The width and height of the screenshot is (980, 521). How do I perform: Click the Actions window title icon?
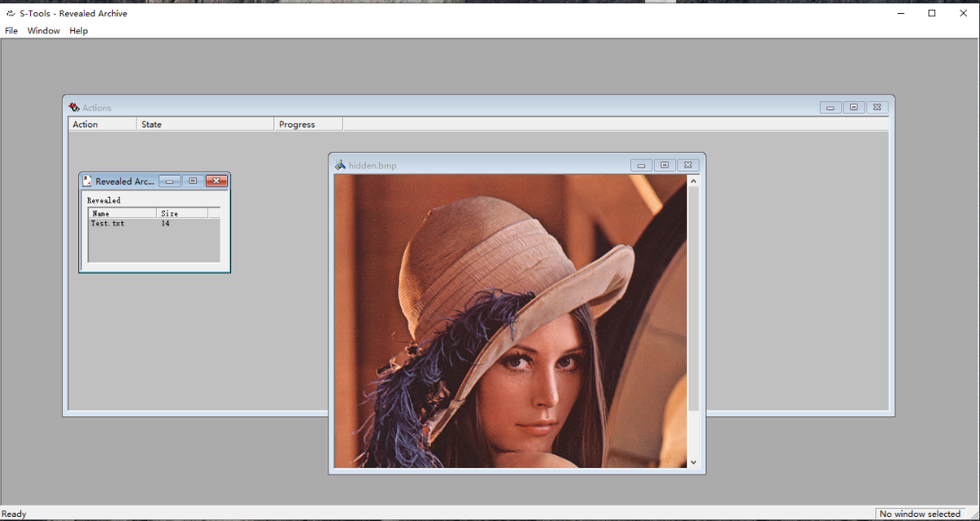74,107
